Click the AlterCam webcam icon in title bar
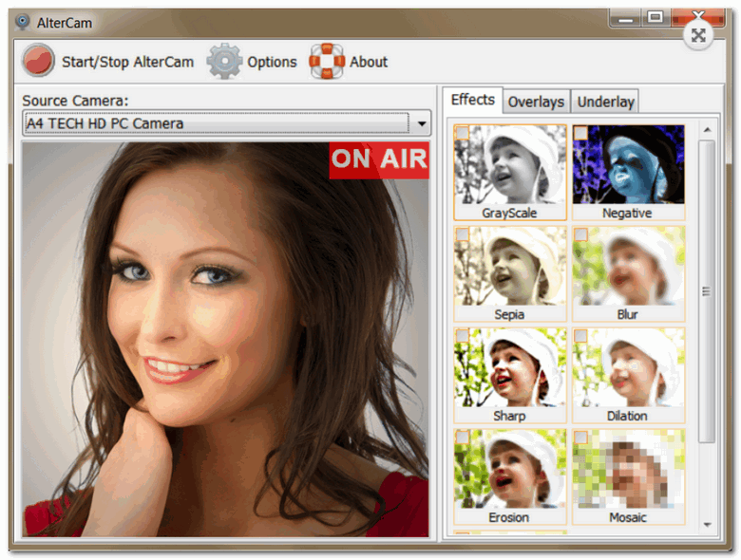Image resolution: width=741 pixels, height=560 pixels. (x=22, y=22)
